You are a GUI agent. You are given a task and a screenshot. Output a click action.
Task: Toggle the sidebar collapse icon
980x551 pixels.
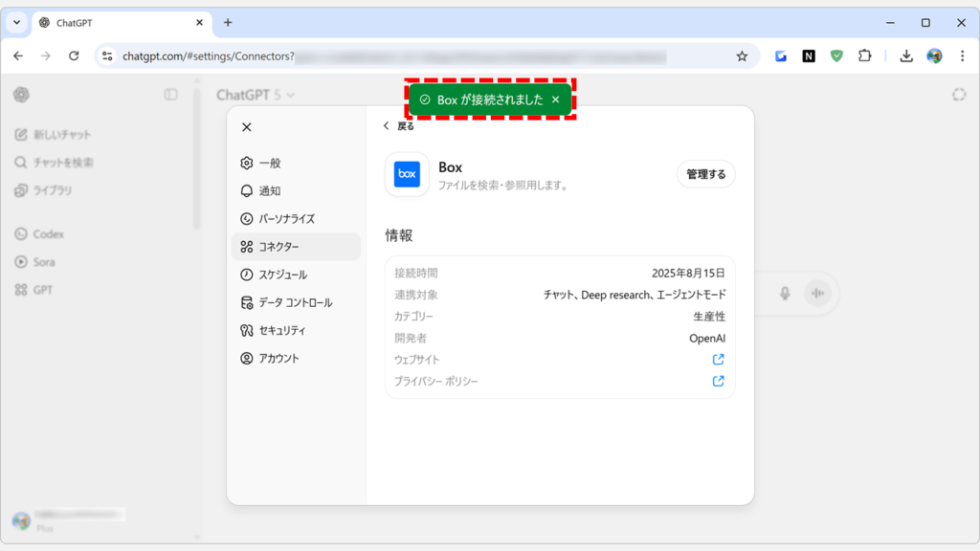170,95
